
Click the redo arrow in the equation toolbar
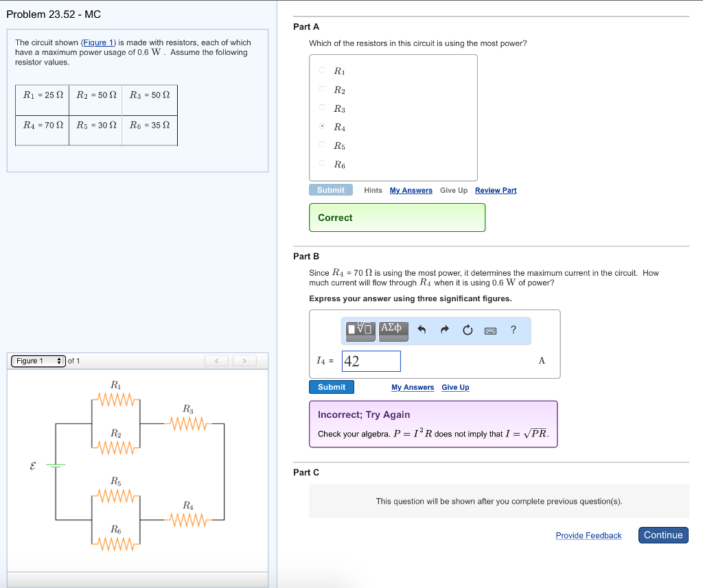443,330
